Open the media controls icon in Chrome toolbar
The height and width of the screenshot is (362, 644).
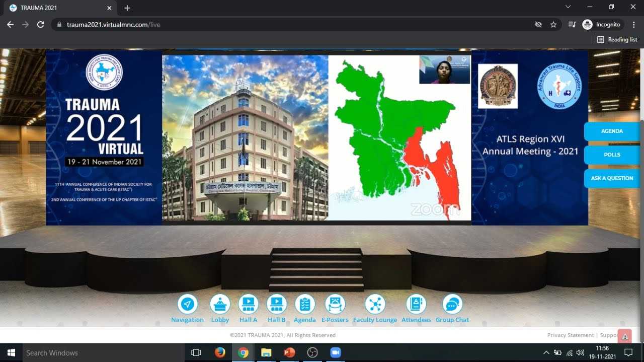pos(572,25)
